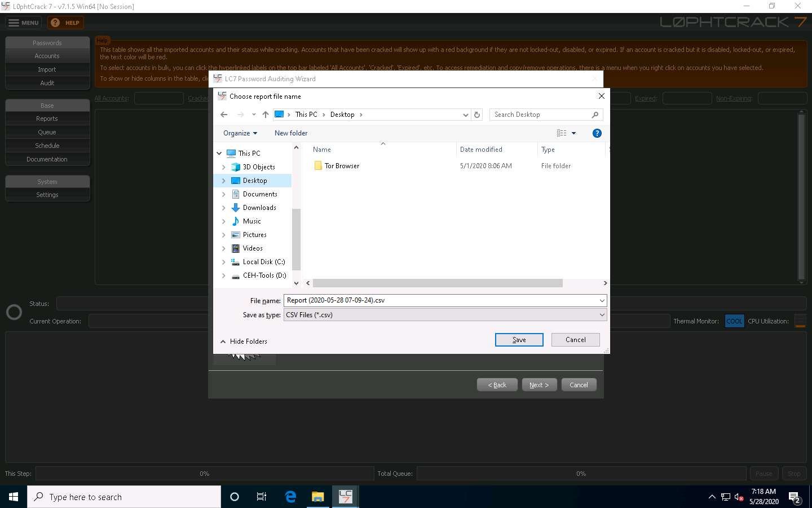The image size is (812, 508).
Task: Open the File name dropdown arrow
Action: tap(602, 300)
